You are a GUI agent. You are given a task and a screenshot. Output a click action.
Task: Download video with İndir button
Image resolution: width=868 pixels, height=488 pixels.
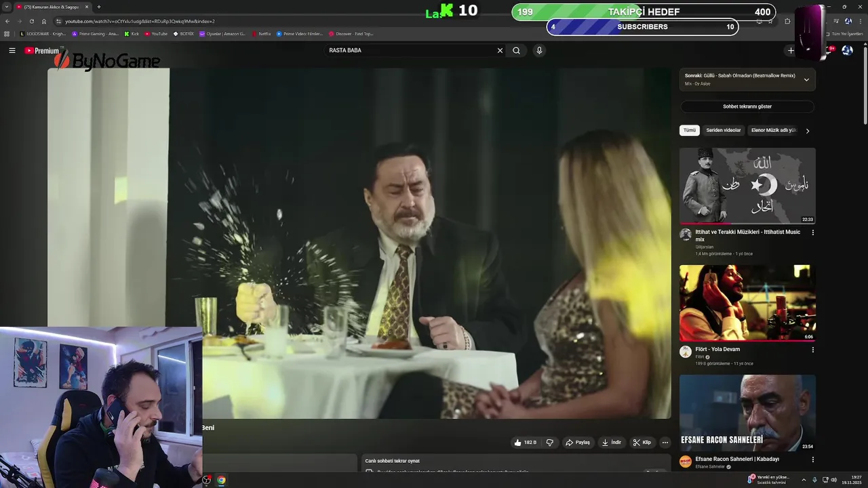(612, 443)
